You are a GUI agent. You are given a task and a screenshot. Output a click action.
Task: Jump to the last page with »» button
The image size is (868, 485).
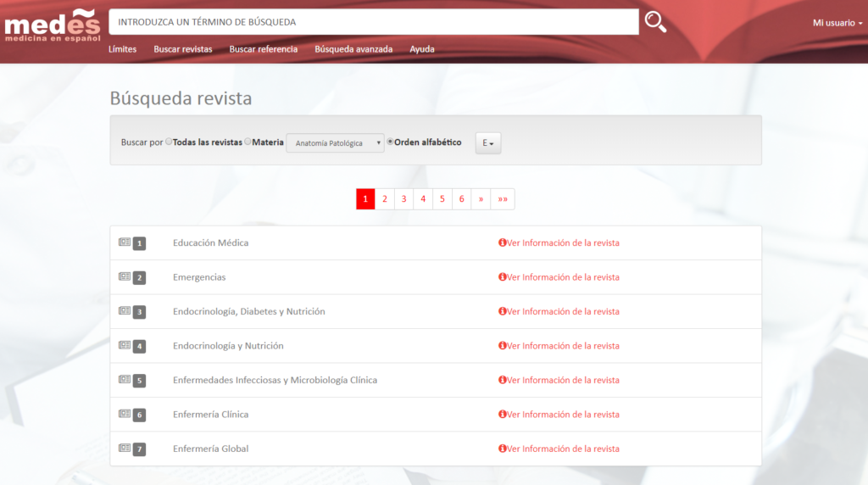(x=503, y=199)
